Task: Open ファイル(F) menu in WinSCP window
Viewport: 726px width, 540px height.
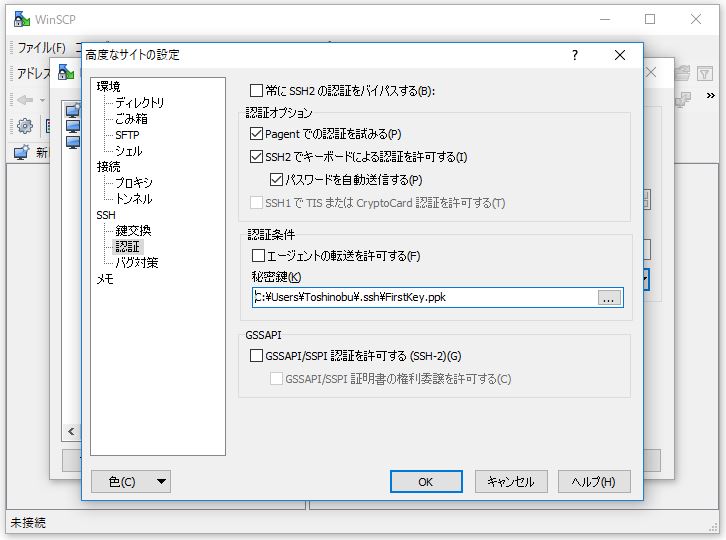Action: coord(41,48)
